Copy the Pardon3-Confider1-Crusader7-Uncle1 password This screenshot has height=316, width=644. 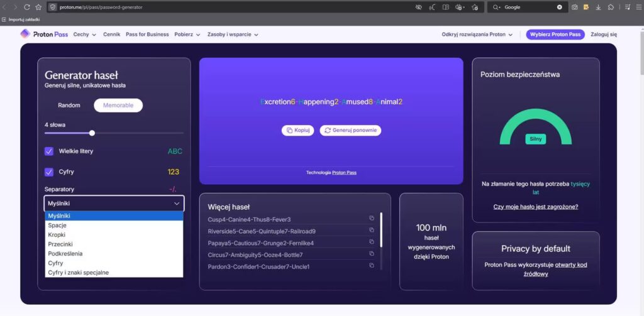(x=372, y=266)
